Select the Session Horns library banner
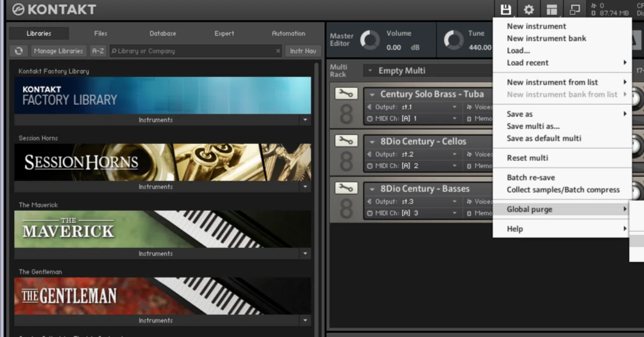This screenshot has height=337, width=644. click(x=163, y=162)
